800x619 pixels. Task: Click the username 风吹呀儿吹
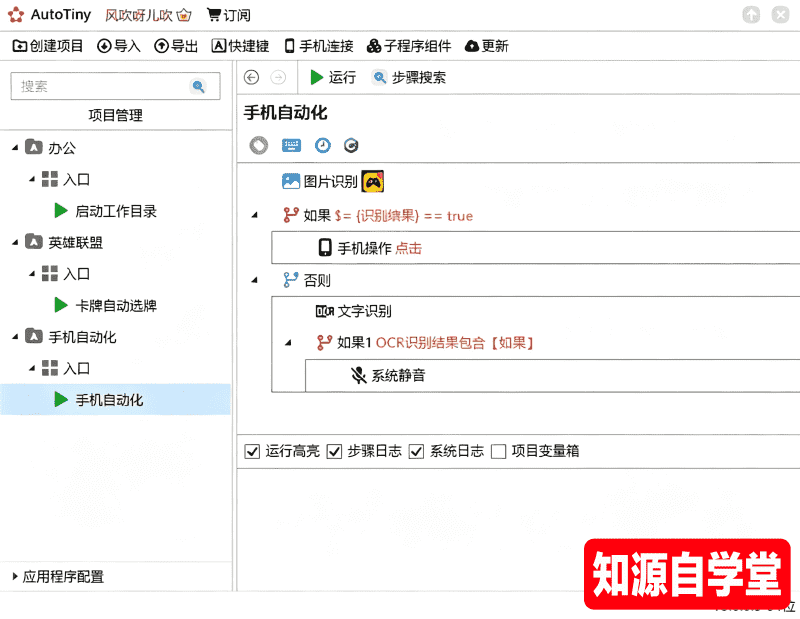[138, 15]
